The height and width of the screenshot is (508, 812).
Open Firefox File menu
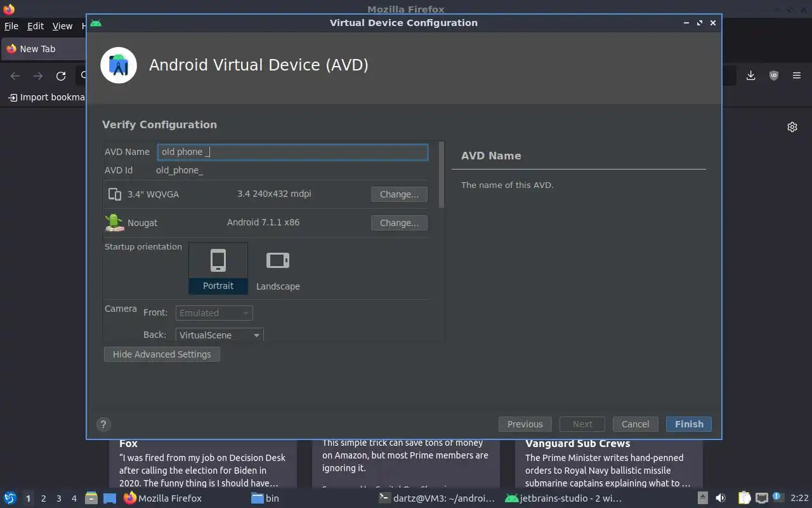[11, 26]
